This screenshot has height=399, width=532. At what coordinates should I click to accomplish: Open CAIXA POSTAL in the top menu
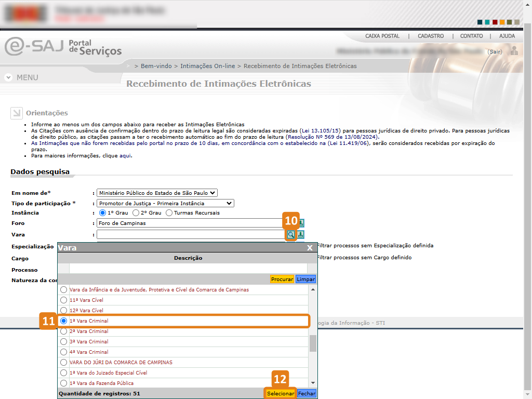click(382, 36)
